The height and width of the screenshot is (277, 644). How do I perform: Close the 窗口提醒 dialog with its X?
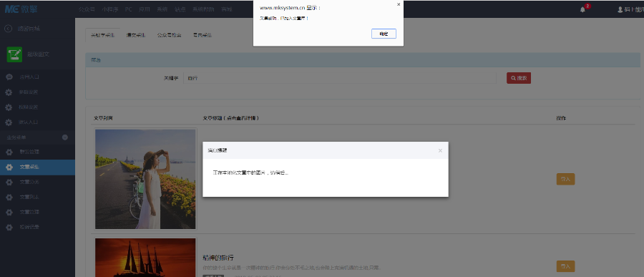440,151
